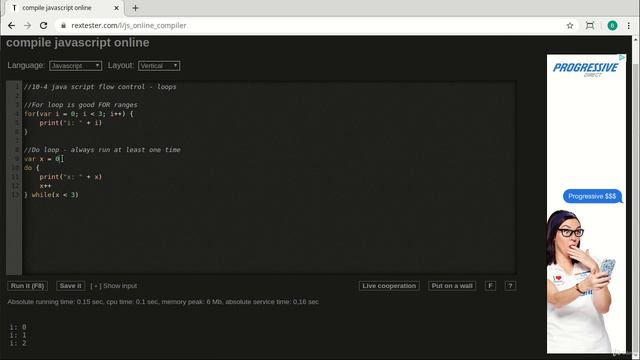The image size is (640, 360).
Task: Open the Layout dropdown showing Vertical
Action: tap(159, 66)
